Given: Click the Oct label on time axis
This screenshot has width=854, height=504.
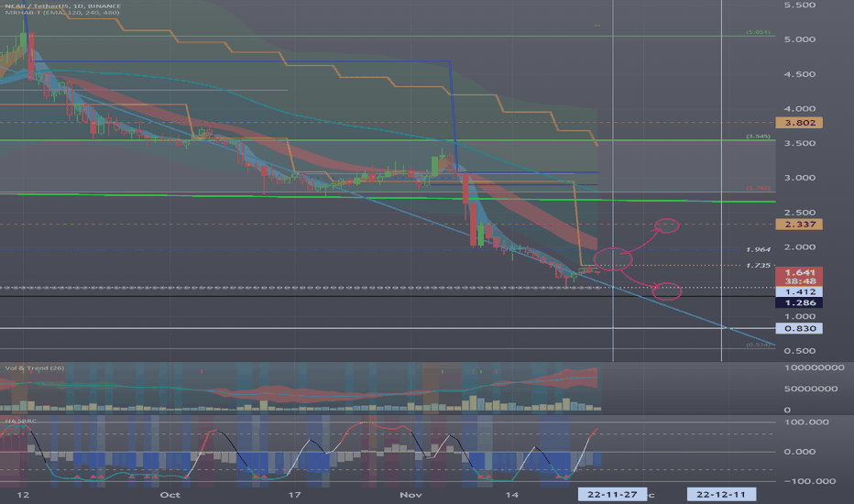Looking at the screenshot, I should [x=170, y=495].
